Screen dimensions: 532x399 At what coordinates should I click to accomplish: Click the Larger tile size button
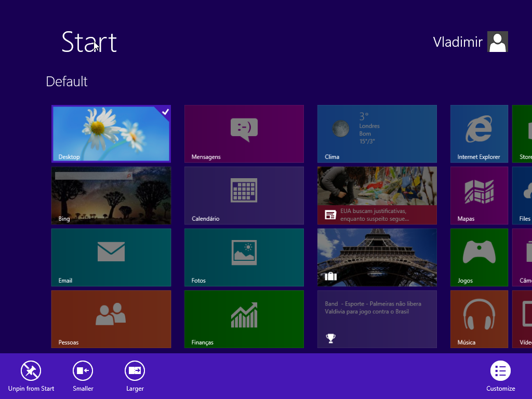(x=135, y=376)
